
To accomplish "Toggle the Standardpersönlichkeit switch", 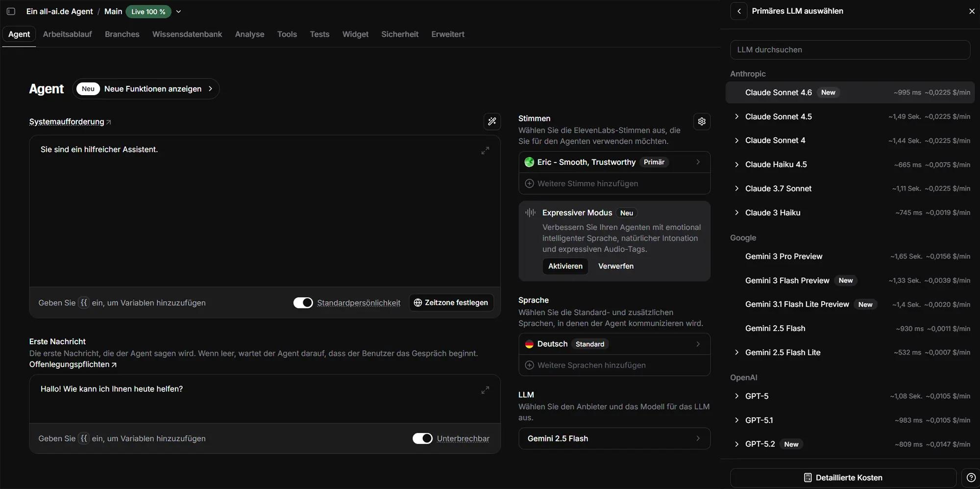I will pos(303,303).
